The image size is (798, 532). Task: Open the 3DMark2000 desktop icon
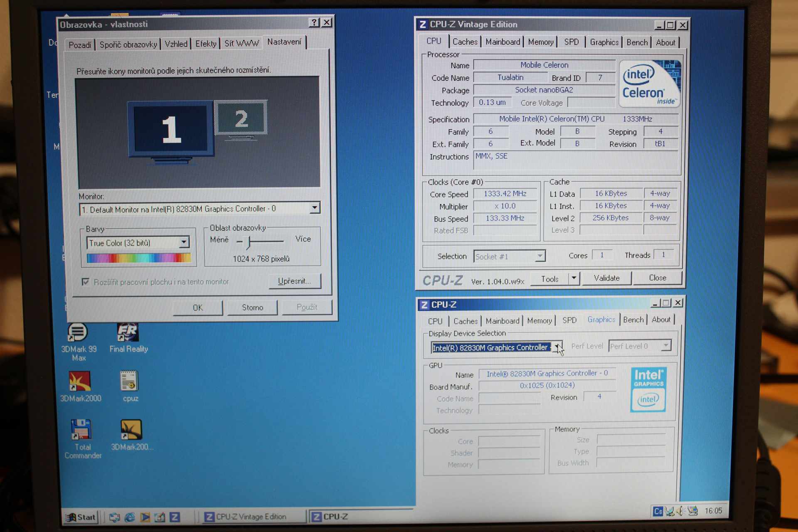coord(80,382)
